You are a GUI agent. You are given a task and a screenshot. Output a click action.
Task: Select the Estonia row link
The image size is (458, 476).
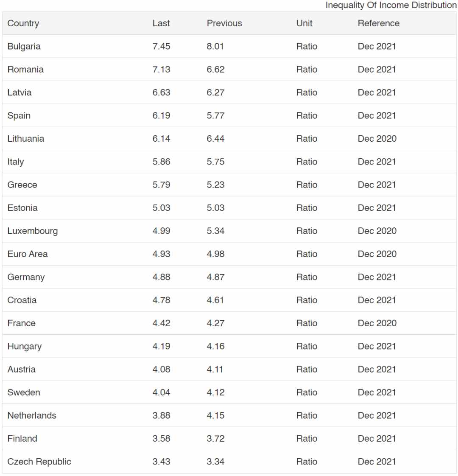[22, 207]
